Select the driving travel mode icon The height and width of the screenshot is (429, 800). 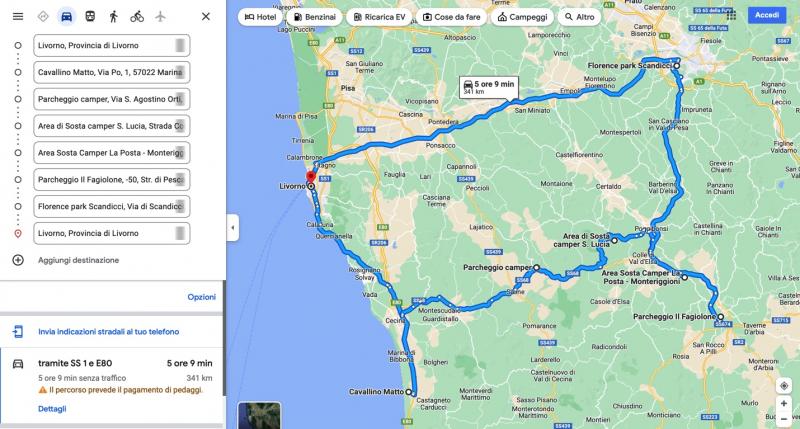pos(66,16)
